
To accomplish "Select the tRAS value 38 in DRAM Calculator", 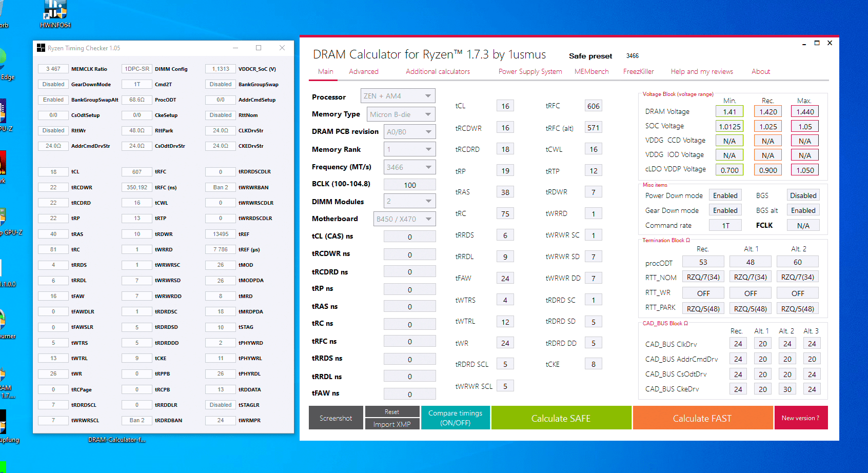I will click(x=505, y=192).
